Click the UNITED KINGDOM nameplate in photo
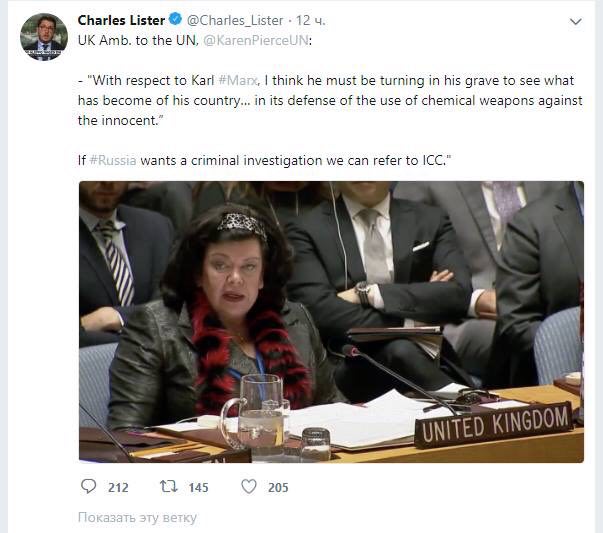The width and height of the screenshot is (603, 533). coord(494,424)
